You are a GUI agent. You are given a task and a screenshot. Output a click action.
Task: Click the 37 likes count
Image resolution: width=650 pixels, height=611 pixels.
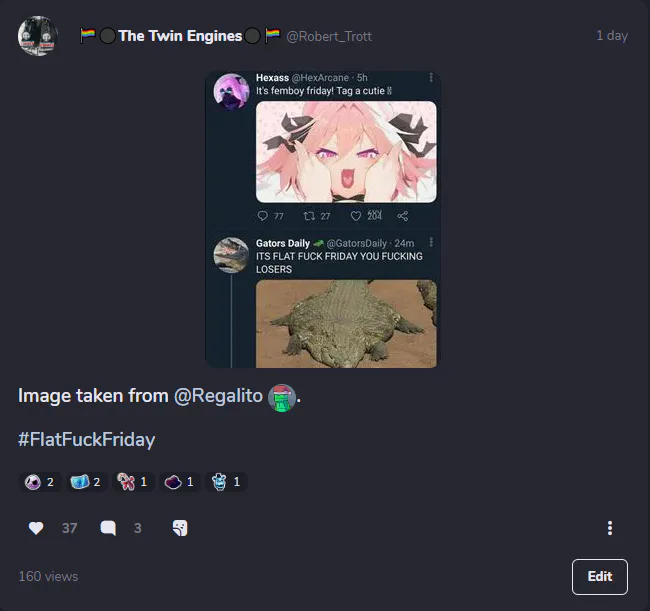pyautogui.click(x=69, y=528)
